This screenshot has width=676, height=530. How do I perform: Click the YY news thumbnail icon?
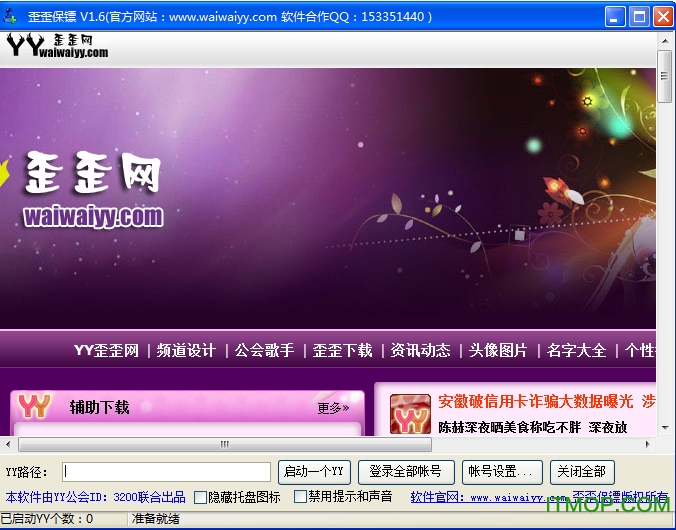point(410,412)
